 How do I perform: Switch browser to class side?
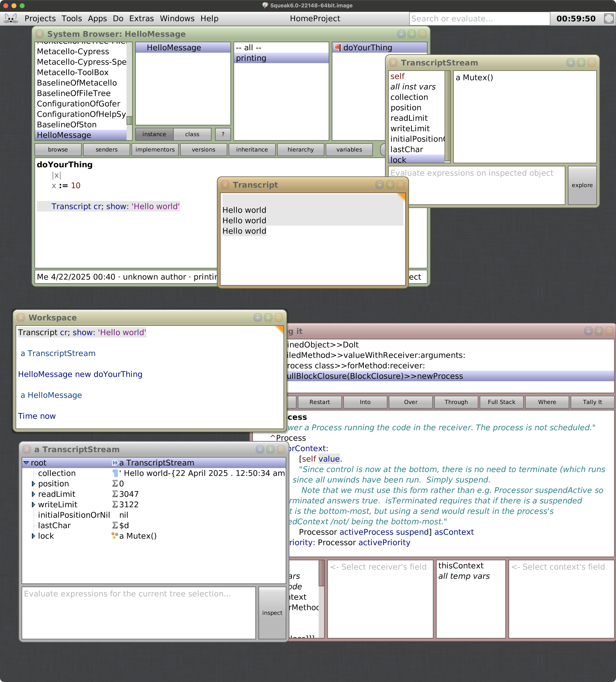point(192,134)
